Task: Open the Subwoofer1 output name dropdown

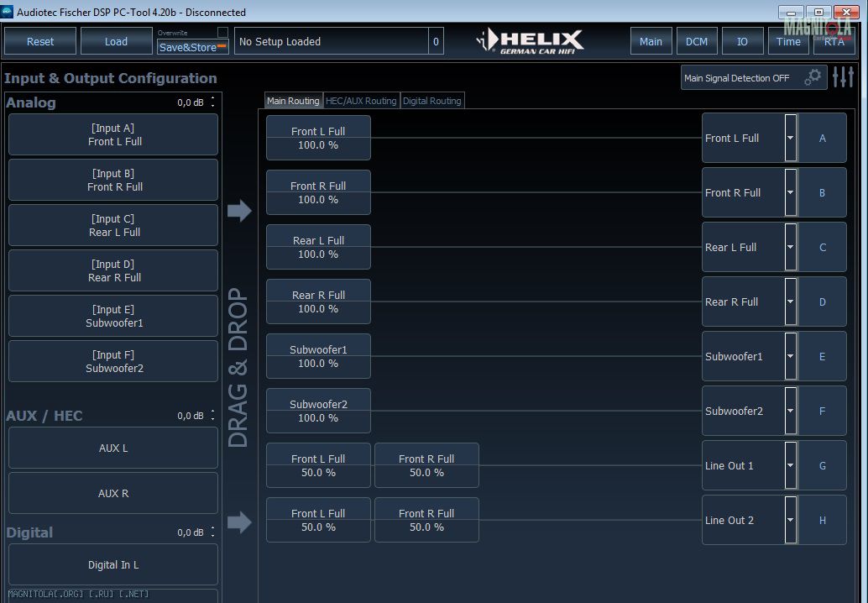Action: 790,356
